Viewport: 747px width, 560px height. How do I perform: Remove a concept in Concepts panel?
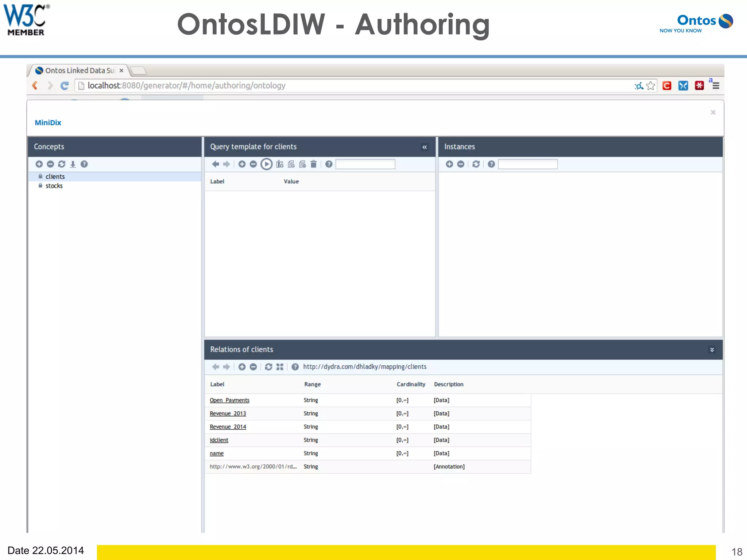50,164
